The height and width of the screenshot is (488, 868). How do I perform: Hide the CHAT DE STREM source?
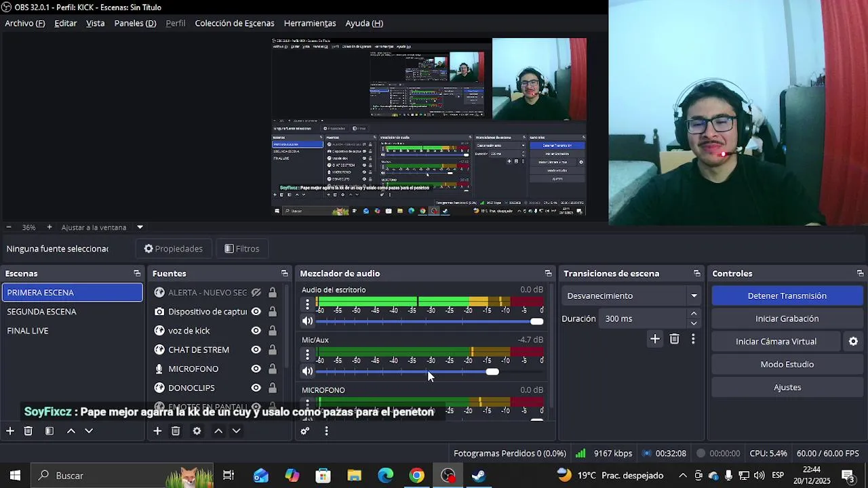[x=256, y=350]
